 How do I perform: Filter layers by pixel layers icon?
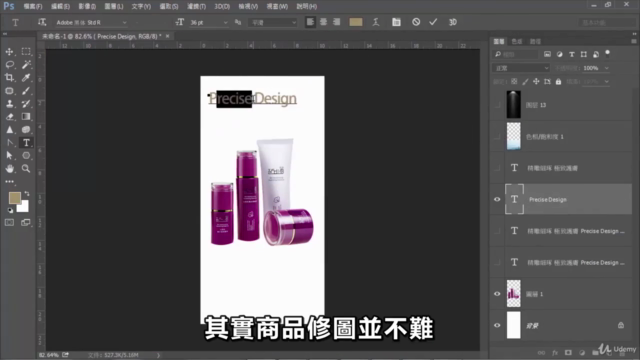click(x=547, y=54)
